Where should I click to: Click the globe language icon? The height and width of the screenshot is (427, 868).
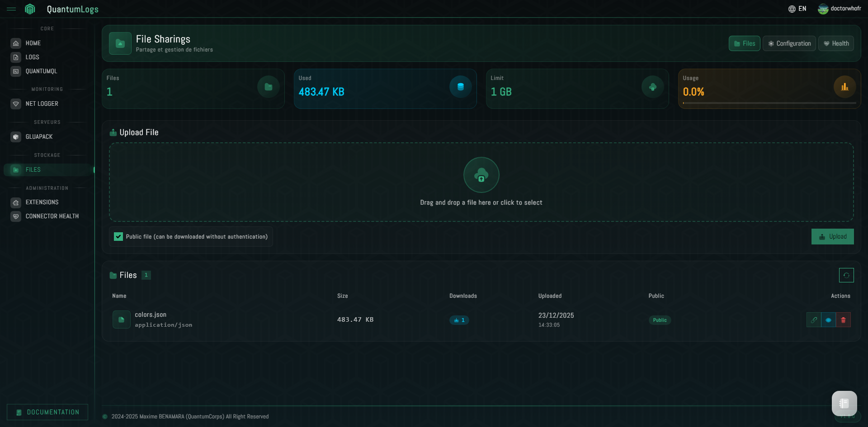(792, 9)
